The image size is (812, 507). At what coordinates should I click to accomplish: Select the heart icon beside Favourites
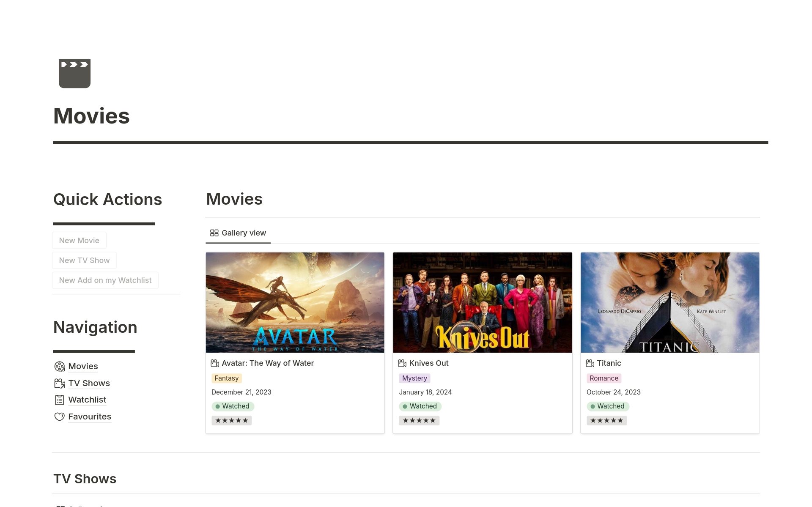pyautogui.click(x=59, y=417)
